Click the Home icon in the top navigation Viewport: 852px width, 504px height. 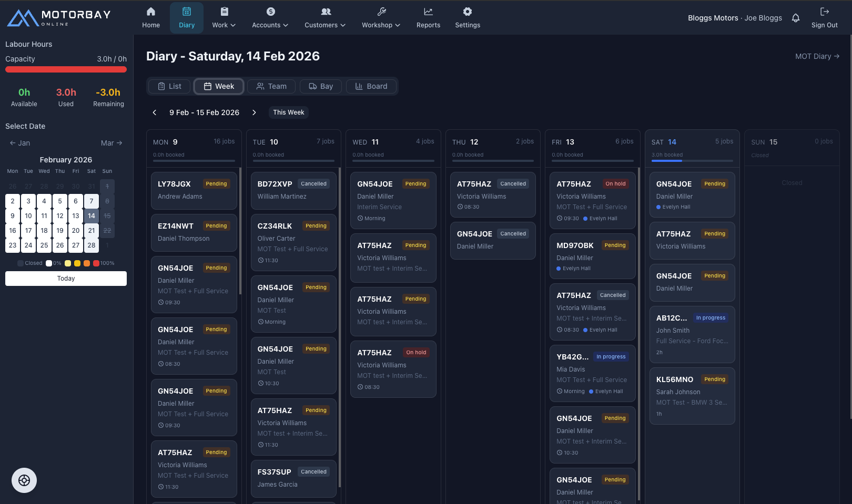(150, 11)
